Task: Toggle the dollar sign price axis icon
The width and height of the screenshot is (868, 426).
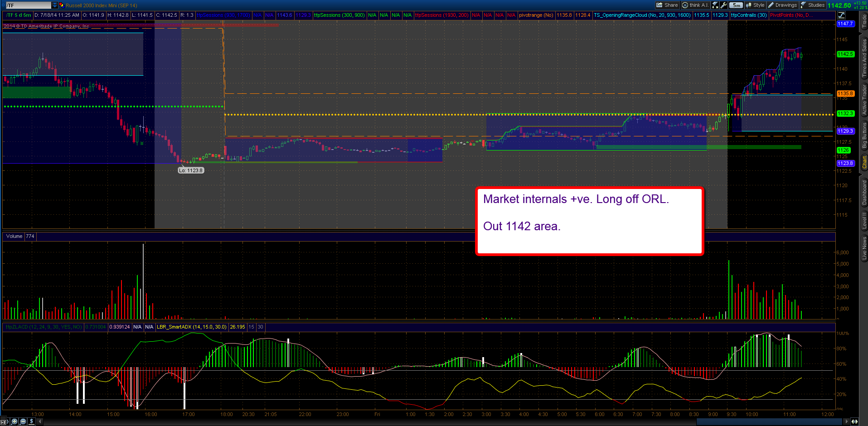Action: tap(31, 421)
